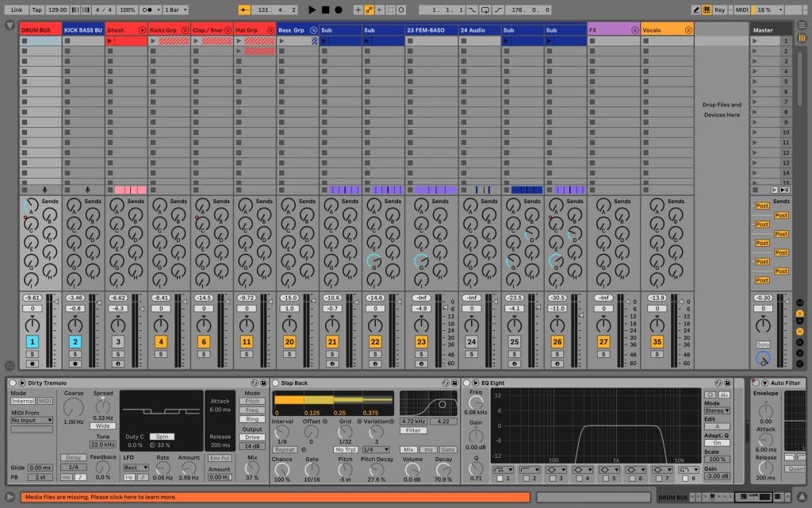Turn off Dirty Tremolo device activator

click(13, 383)
